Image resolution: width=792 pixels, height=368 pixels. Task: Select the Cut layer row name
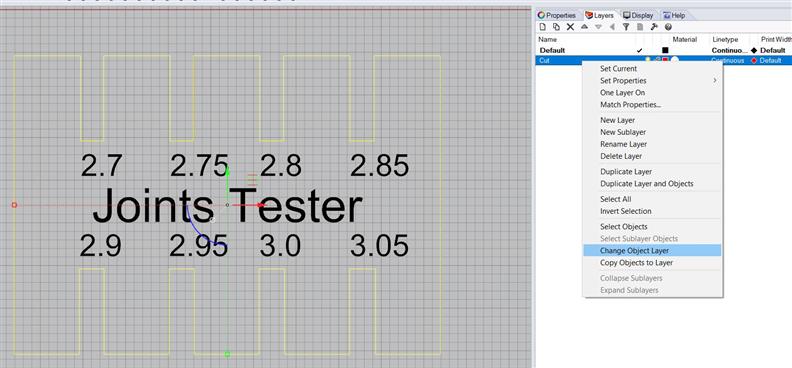[x=544, y=61]
